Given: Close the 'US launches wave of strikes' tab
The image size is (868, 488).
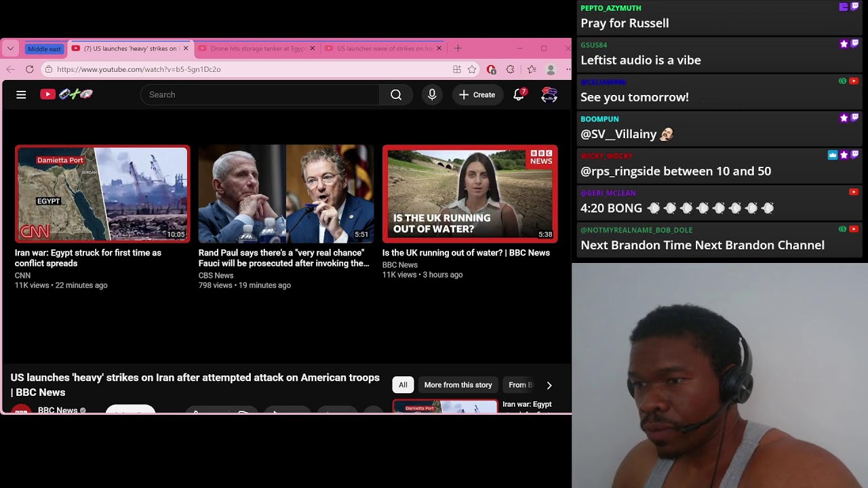Looking at the screenshot, I should point(439,48).
